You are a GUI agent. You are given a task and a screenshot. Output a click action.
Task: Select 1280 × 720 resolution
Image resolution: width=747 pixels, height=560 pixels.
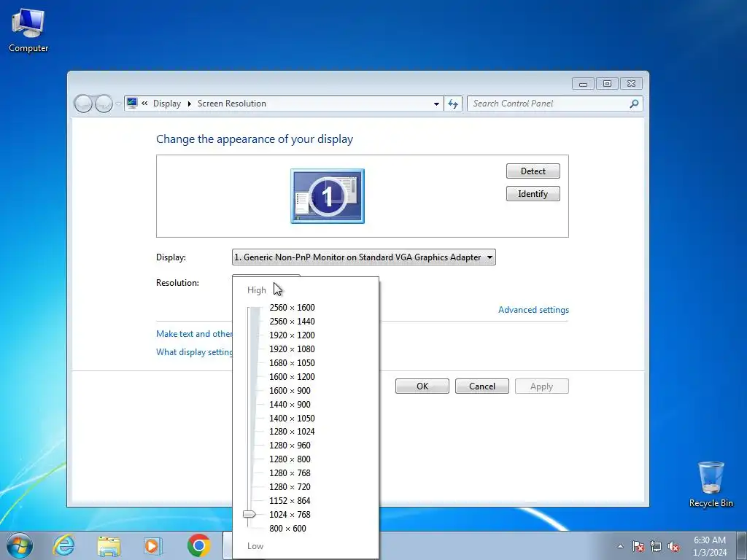[x=290, y=486]
